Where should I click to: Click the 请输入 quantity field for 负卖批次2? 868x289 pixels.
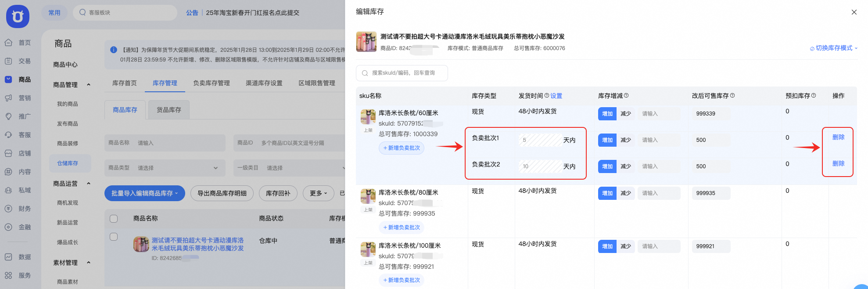659,166
